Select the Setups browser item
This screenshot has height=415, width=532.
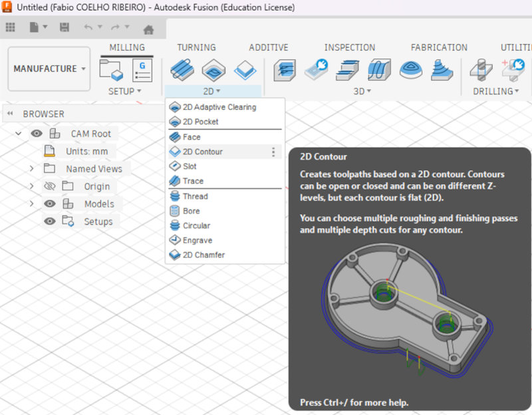tap(98, 221)
